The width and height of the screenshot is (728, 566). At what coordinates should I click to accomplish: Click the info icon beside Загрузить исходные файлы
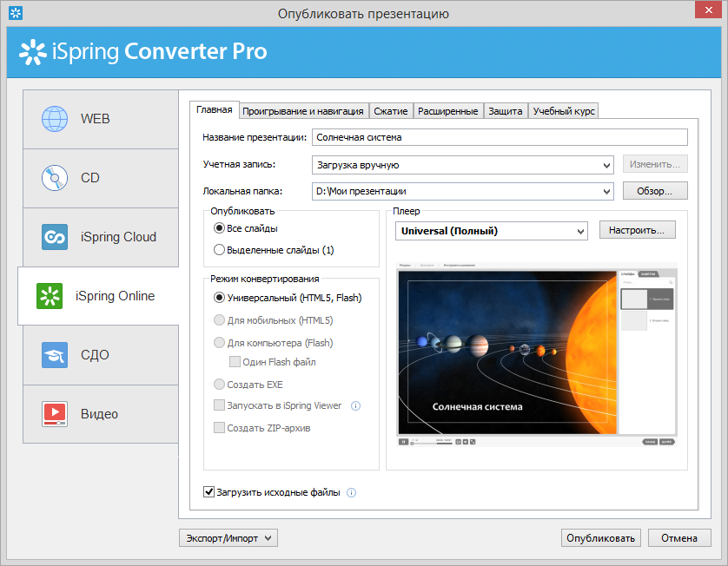point(352,493)
